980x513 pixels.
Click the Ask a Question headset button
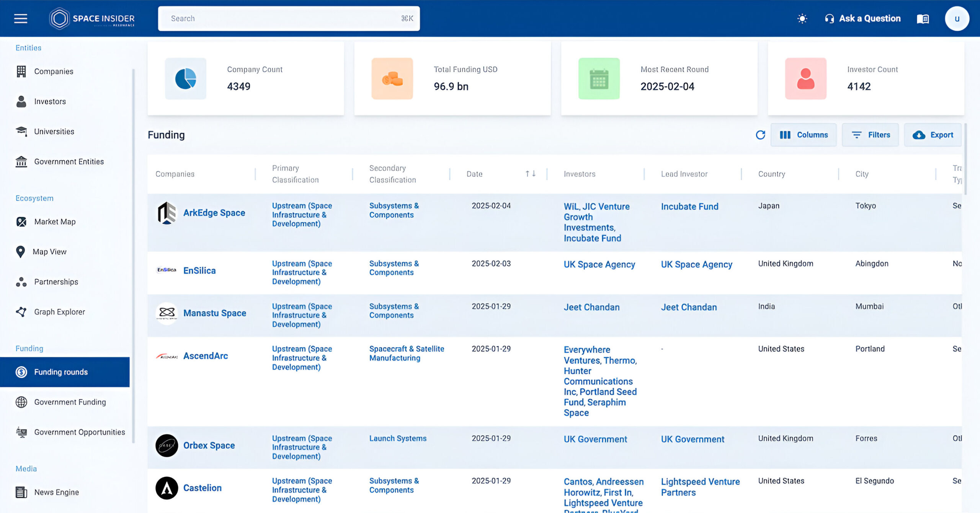click(862, 18)
